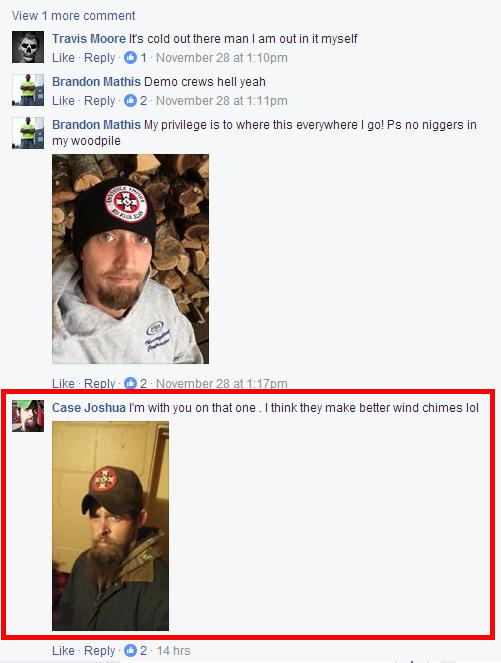Reply to Case Joshua's comment

100,651
